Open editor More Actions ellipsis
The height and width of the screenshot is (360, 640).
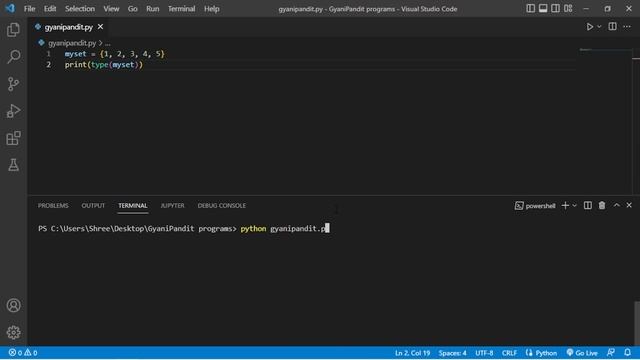click(x=627, y=27)
